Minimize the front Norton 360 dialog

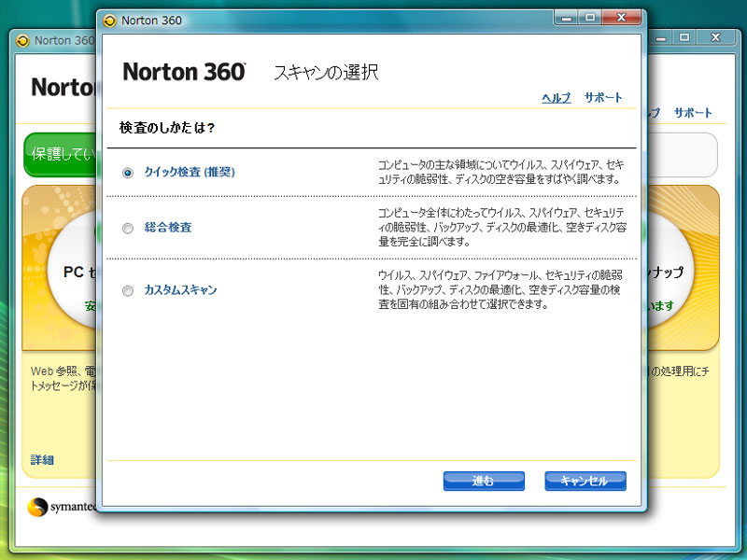pos(567,18)
